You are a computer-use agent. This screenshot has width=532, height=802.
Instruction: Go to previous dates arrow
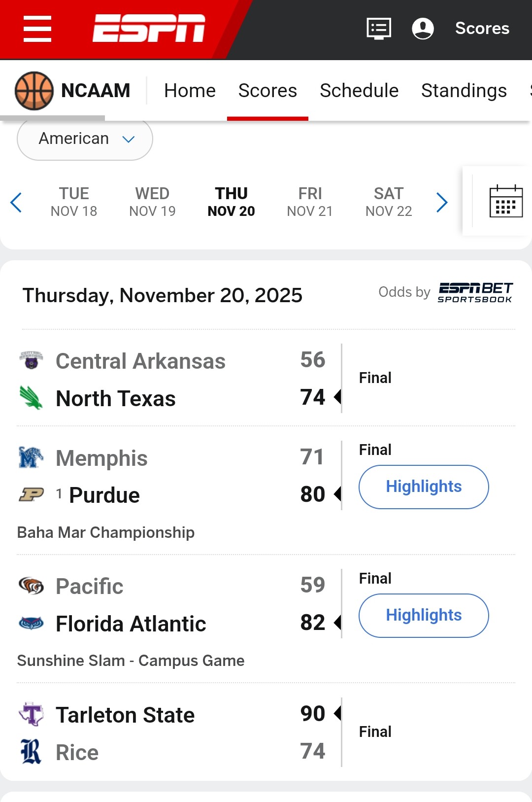(x=16, y=202)
